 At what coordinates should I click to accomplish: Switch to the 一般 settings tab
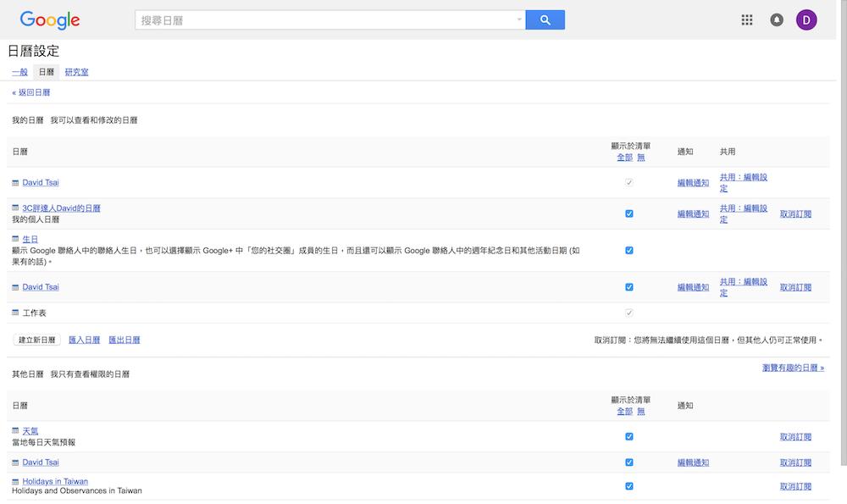19,71
